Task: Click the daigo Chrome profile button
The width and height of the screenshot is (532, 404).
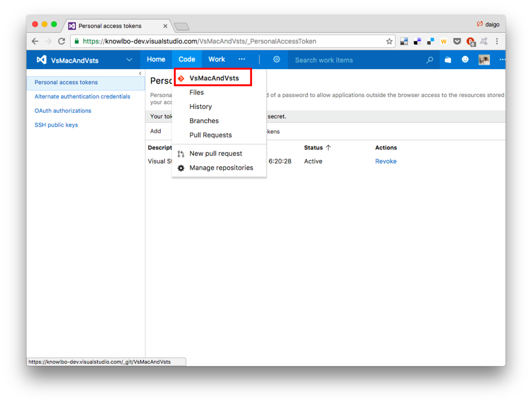Action: point(488,24)
